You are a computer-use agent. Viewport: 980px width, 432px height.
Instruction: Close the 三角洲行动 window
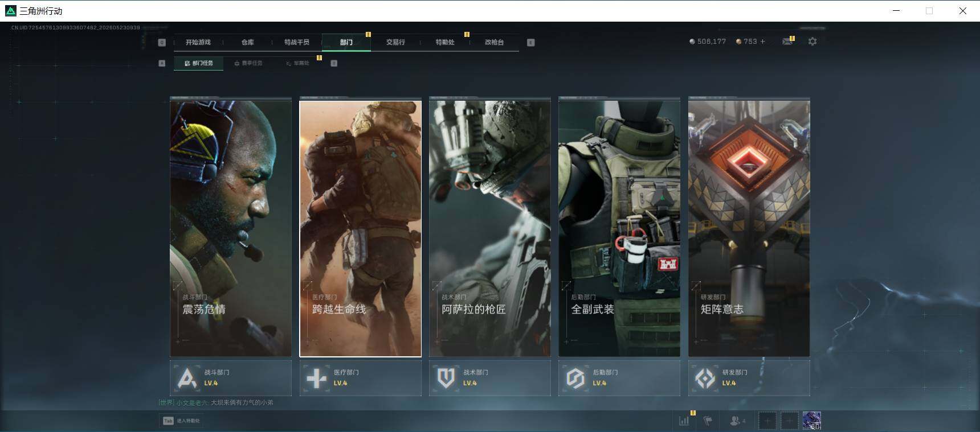[x=963, y=11]
